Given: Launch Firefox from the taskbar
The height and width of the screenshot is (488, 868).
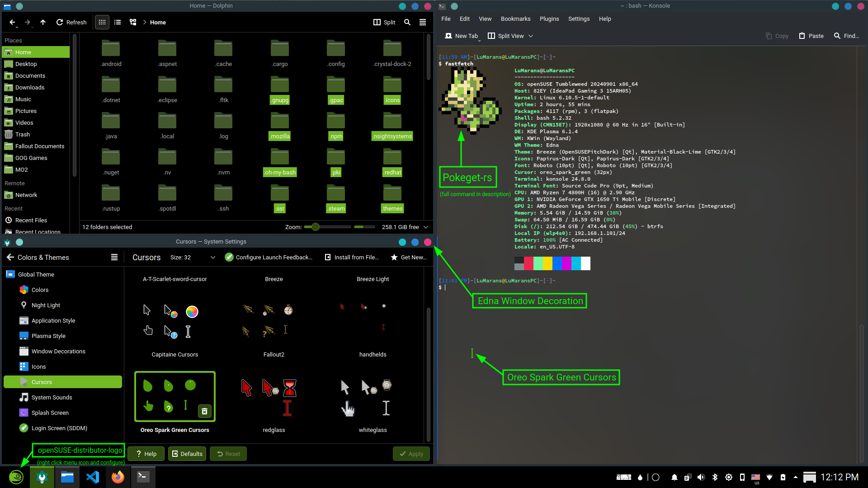Looking at the screenshot, I should 118,477.
